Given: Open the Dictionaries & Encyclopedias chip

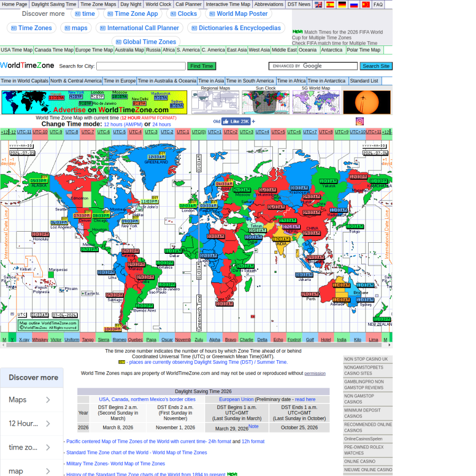Looking at the screenshot, I should click(236, 28).
